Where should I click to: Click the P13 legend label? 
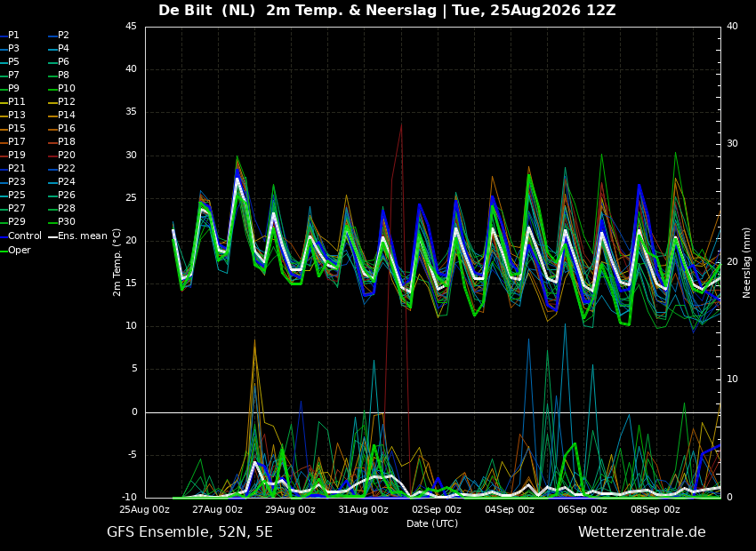(x=16, y=116)
